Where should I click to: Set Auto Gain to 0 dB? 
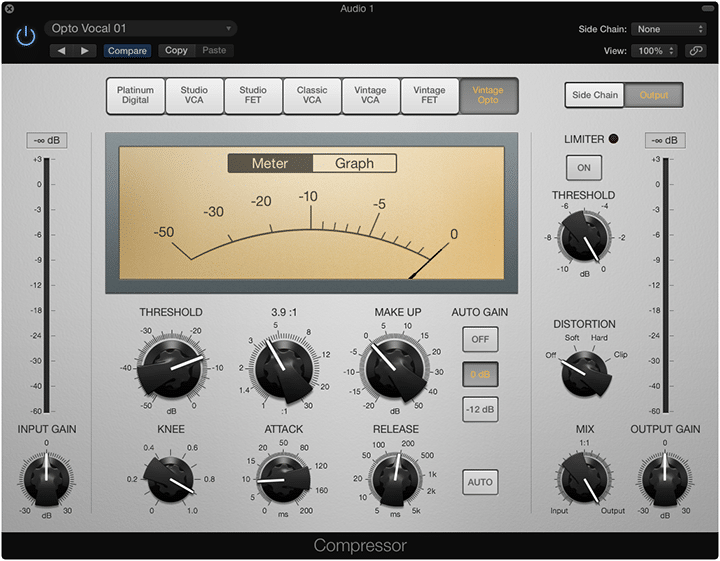[x=480, y=374]
